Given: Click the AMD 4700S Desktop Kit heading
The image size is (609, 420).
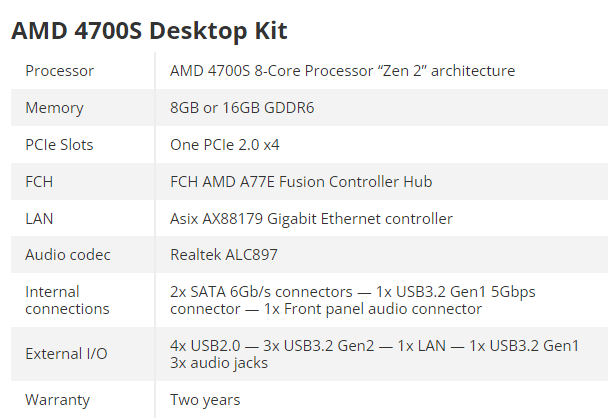Looking at the screenshot, I should (x=149, y=31).
